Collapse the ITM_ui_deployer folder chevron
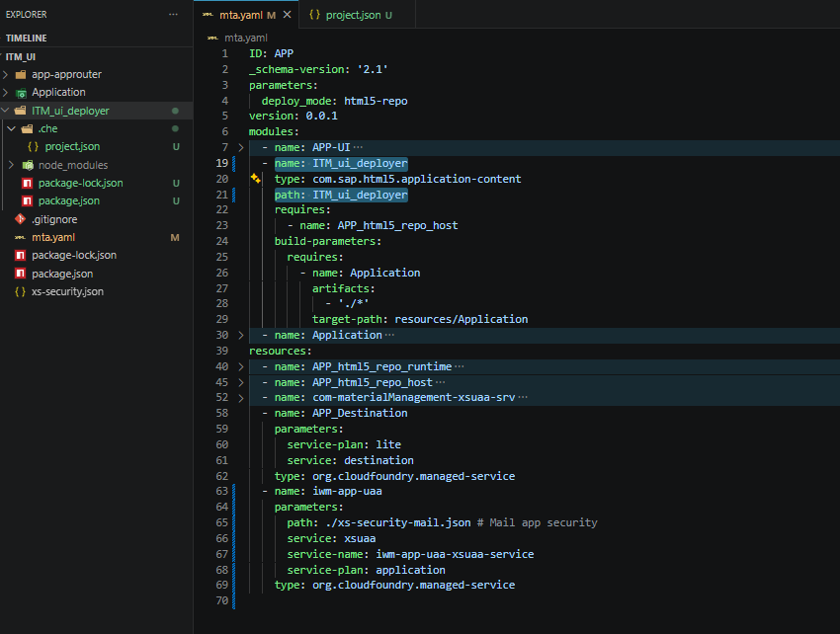Viewport: 840px width, 634px height. [x=6, y=111]
